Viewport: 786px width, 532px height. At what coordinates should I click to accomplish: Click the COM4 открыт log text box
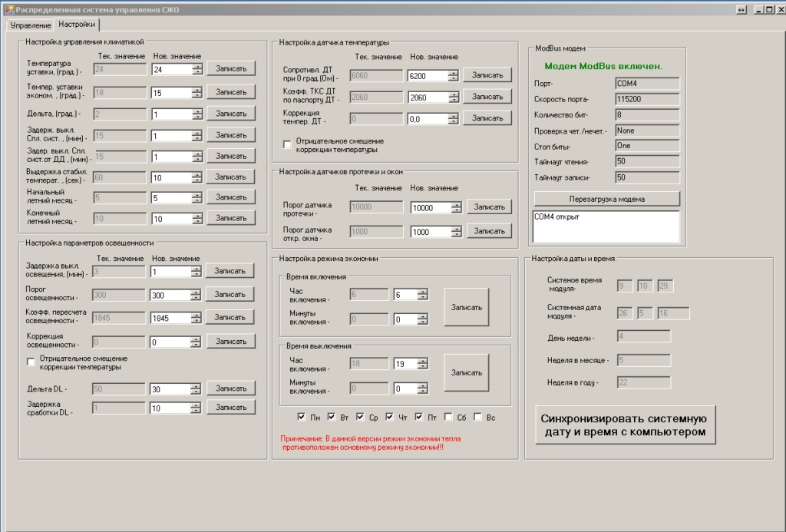(606, 226)
